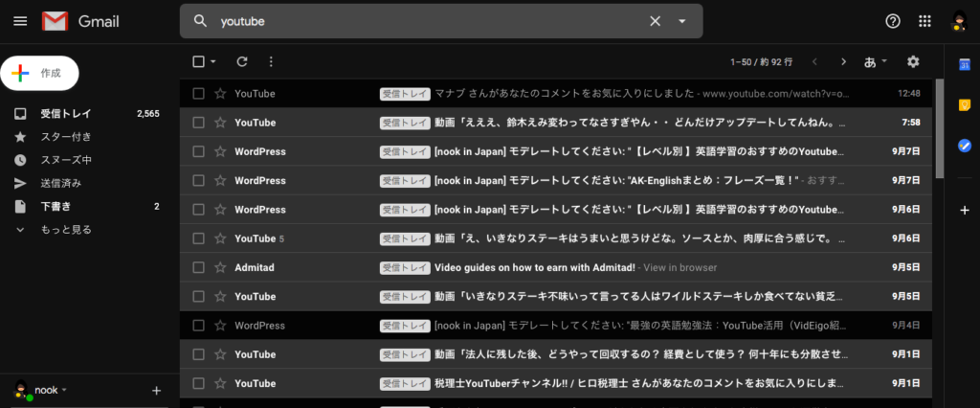The image size is (980, 408).
Task: Open Google Keep side panel icon
Action: tap(965, 104)
